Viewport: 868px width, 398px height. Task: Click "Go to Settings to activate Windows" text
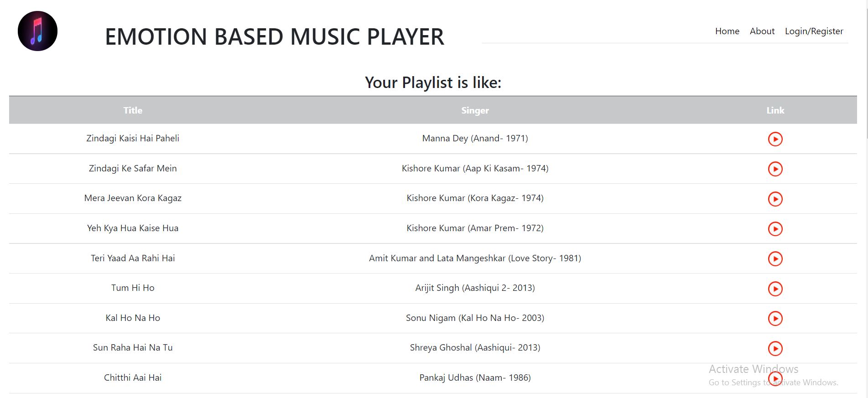click(x=773, y=382)
